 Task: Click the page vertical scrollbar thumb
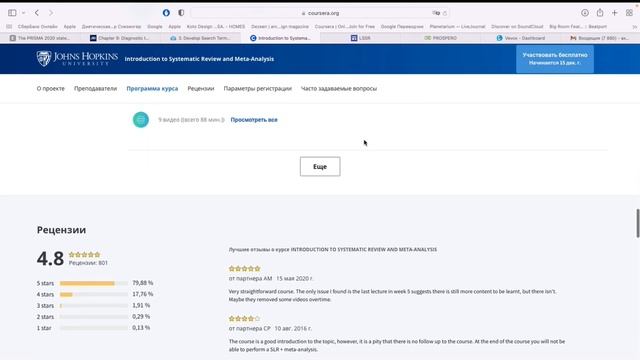tap(638, 223)
